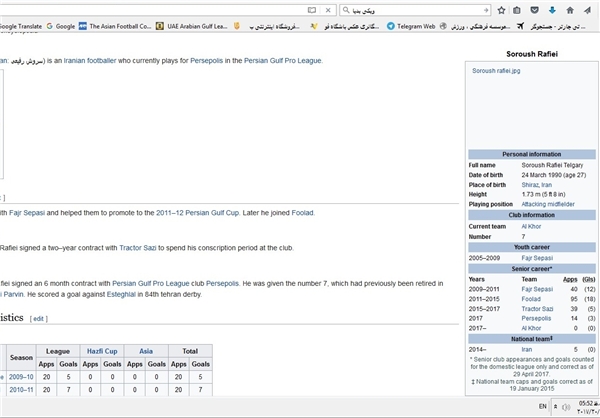600x418 pixels.
Task: Open the Soroush rafiei.jpg image link
Action: [496, 71]
